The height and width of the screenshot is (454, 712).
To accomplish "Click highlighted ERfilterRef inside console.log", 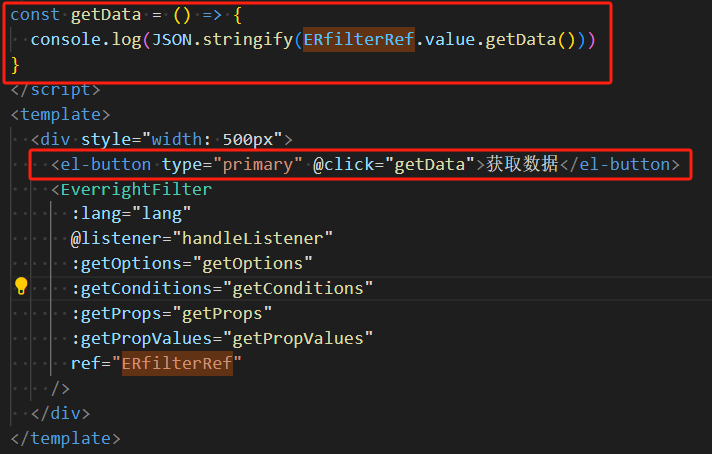I will tap(359, 40).
